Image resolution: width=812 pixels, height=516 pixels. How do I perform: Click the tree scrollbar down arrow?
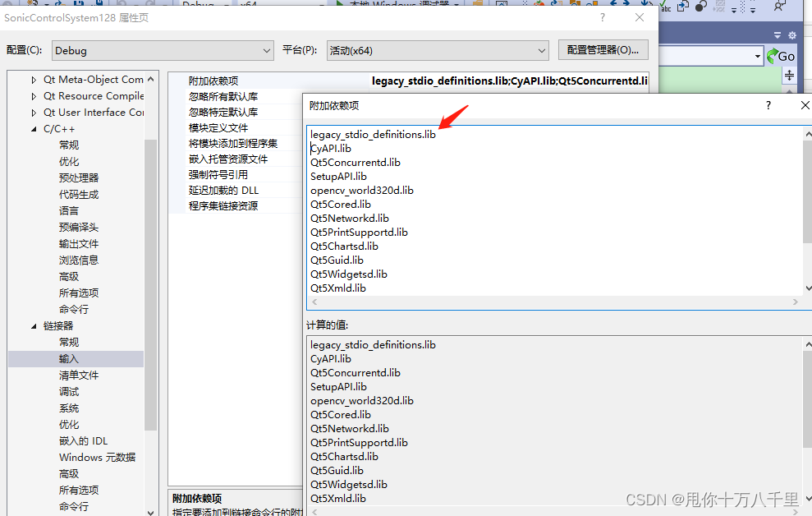tap(151, 512)
